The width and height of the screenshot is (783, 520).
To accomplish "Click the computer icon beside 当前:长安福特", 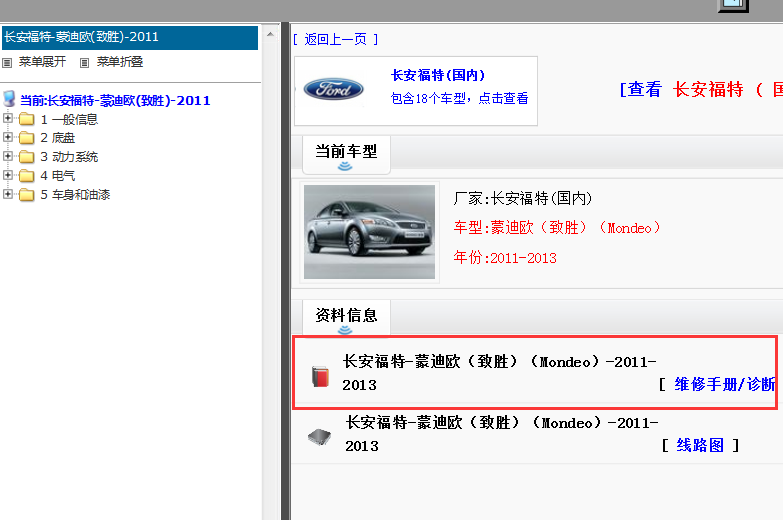I will point(9,99).
